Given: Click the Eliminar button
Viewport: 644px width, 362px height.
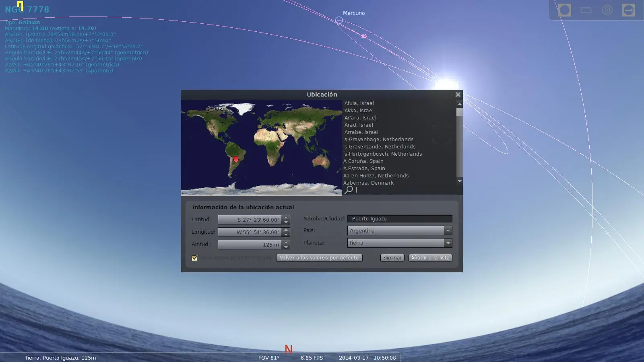Looking at the screenshot, I should [392, 258].
